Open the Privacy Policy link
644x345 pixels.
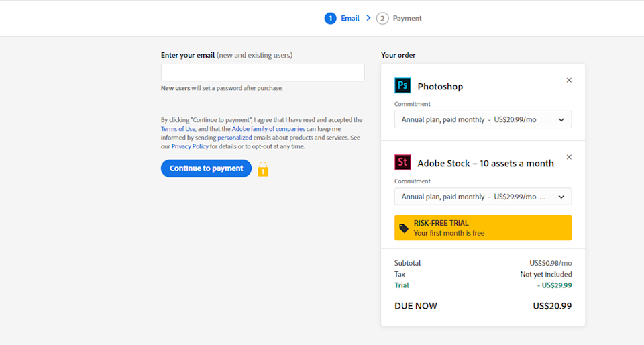point(190,146)
